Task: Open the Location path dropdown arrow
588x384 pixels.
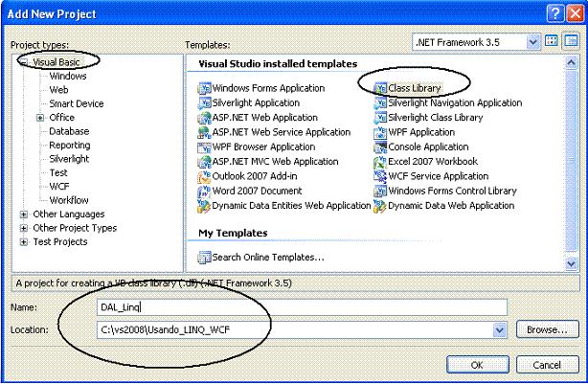Action: pyautogui.click(x=500, y=330)
